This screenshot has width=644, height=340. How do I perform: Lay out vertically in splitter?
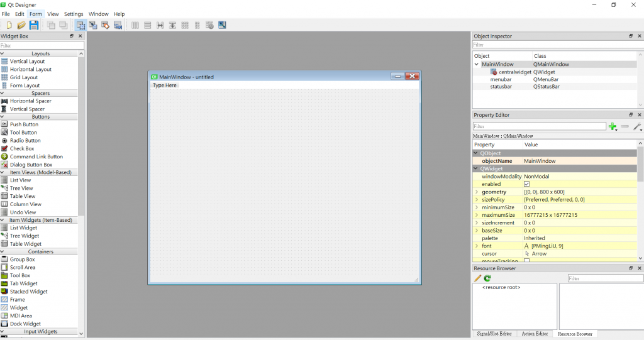pyautogui.click(x=172, y=26)
